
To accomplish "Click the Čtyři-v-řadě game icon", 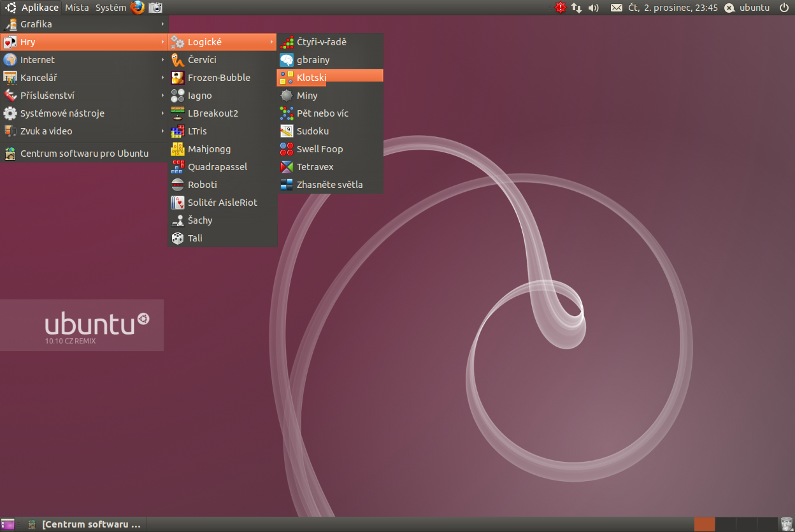I will coord(287,42).
